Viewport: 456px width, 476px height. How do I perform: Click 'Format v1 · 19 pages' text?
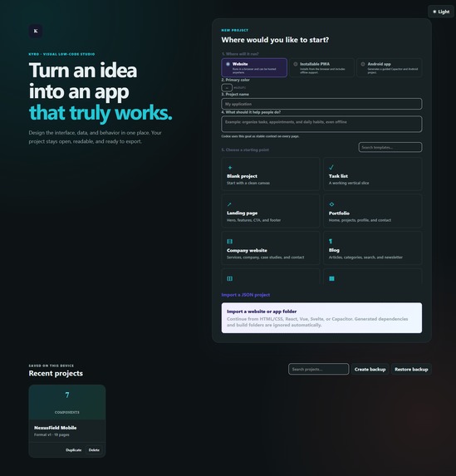(x=51, y=434)
